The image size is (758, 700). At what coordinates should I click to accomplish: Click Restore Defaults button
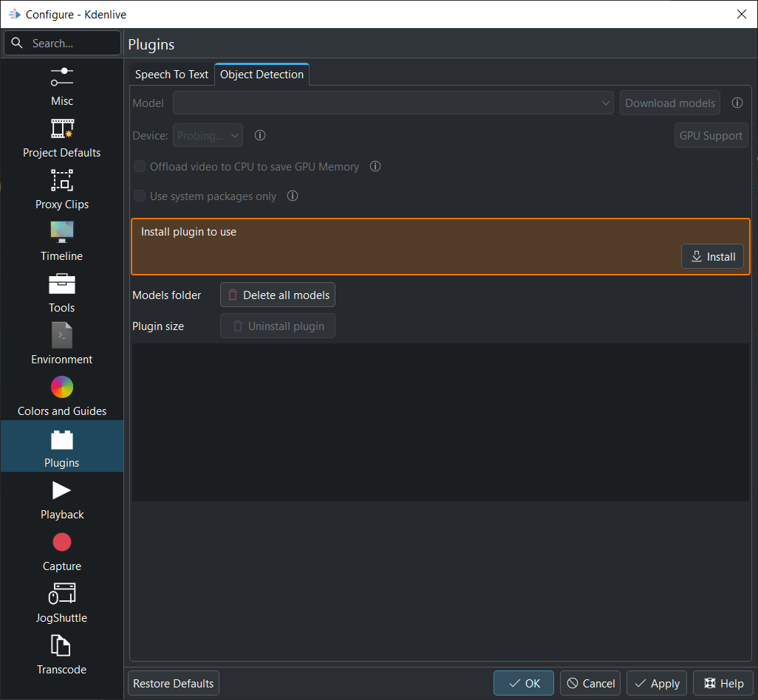[174, 684]
